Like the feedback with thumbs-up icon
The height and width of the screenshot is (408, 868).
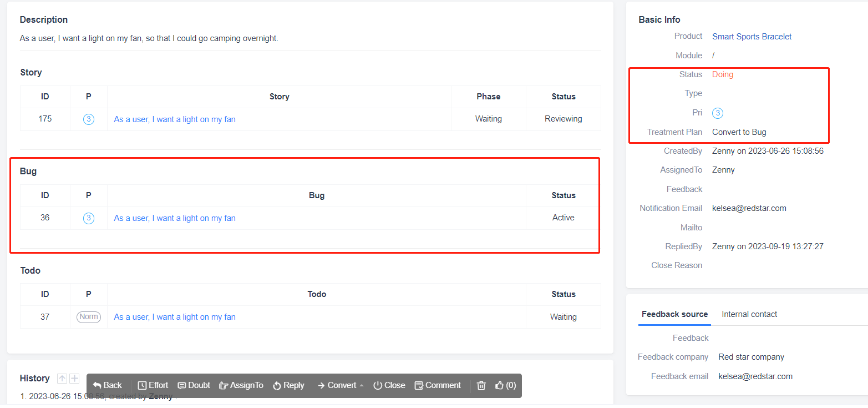pos(505,385)
